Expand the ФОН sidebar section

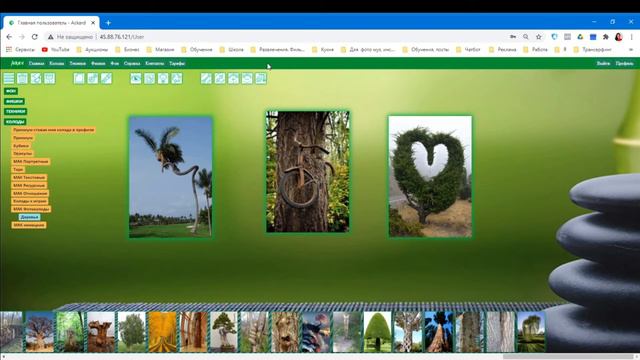[x=11, y=91]
